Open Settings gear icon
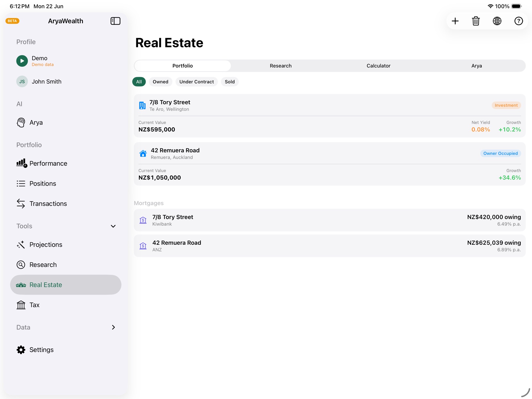This screenshot has width=532, height=399. coord(21,350)
